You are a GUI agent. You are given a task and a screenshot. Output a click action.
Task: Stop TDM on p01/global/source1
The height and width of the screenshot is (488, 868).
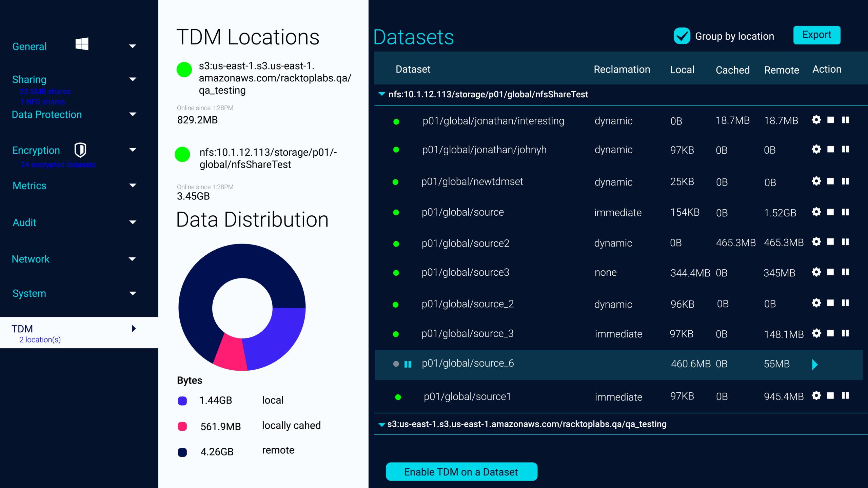[x=830, y=395]
